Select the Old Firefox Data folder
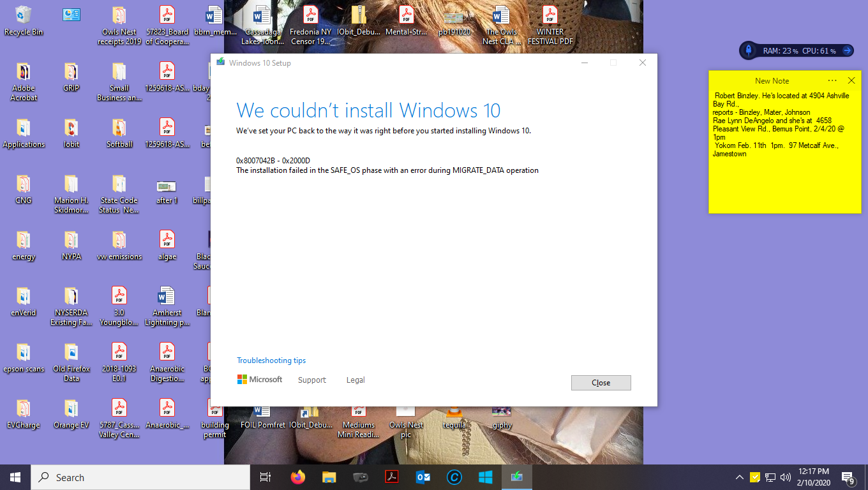Screen dimensions: 868x490 71,363
